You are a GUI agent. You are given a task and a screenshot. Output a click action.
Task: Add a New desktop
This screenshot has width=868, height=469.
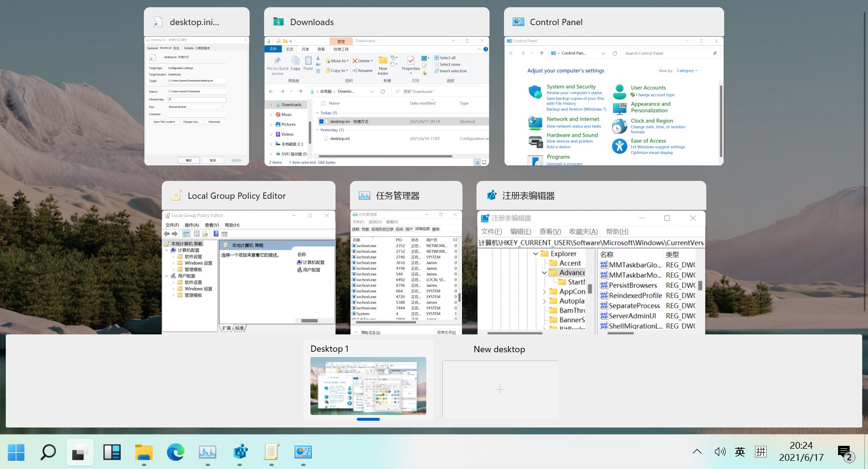(500, 389)
